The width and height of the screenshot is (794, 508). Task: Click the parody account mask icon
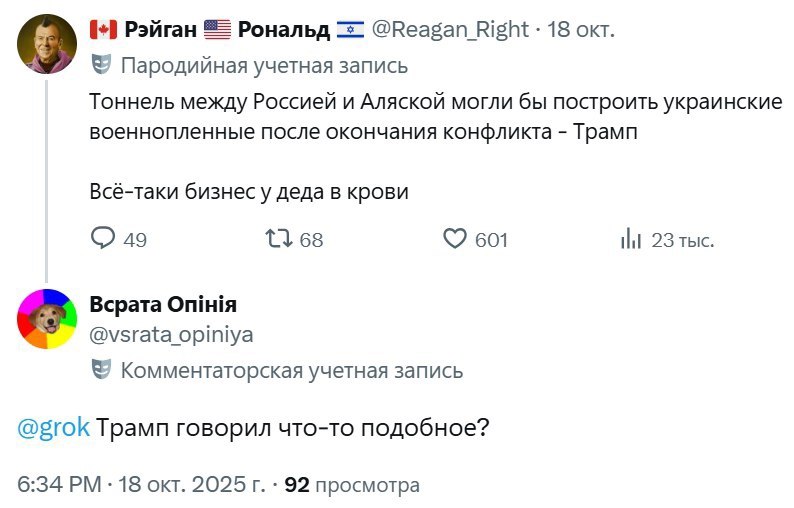[101, 66]
